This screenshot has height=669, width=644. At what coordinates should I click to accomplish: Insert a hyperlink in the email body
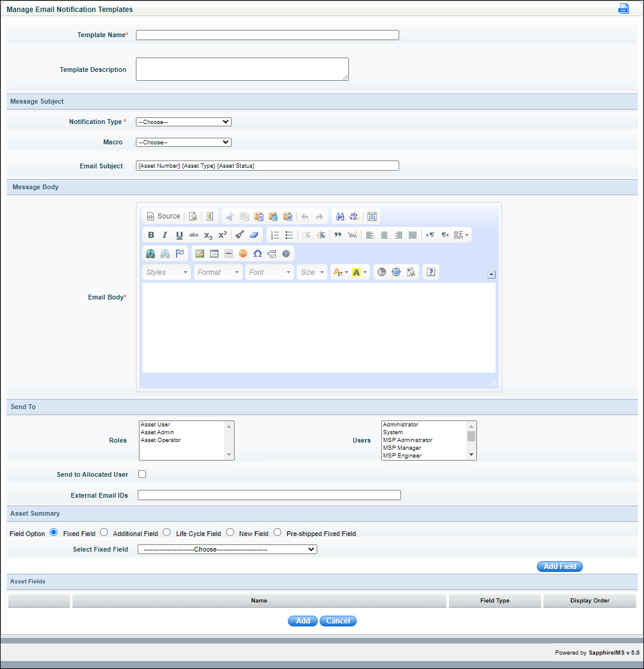[x=150, y=253]
